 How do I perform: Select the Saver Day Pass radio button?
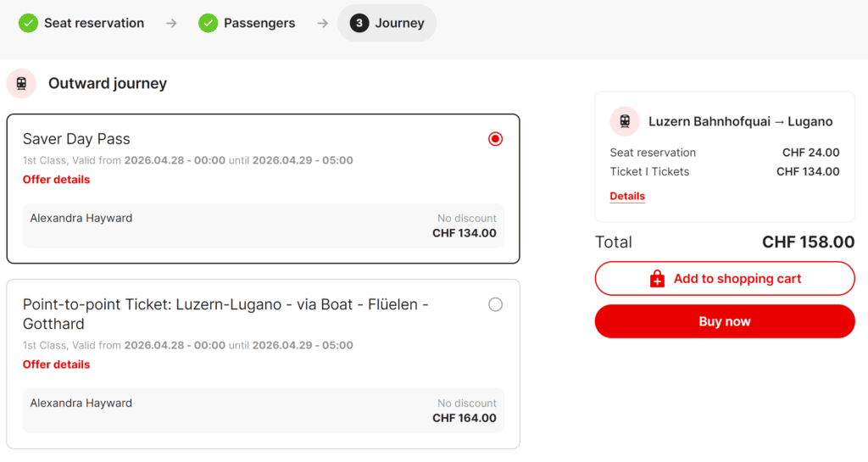(x=496, y=139)
